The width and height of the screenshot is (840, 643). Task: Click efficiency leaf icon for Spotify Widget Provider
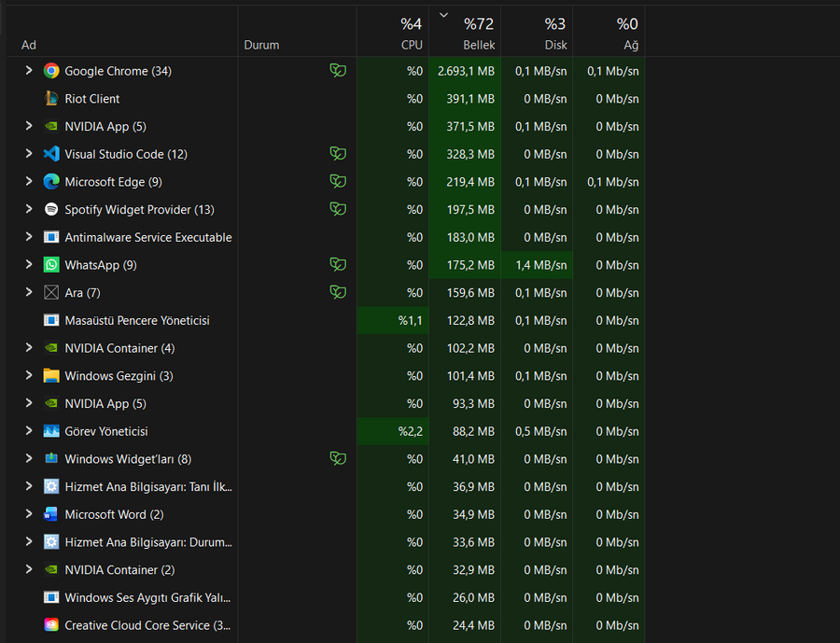(x=338, y=209)
